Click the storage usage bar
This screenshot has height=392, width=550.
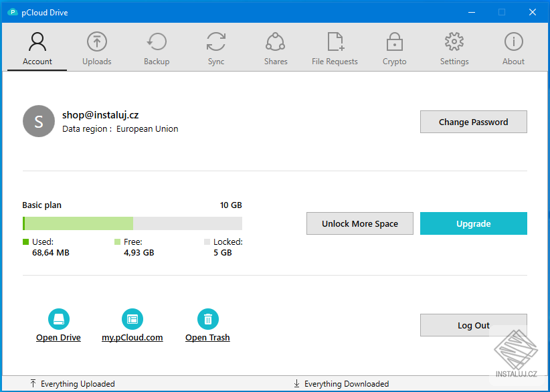click(132, 223)
